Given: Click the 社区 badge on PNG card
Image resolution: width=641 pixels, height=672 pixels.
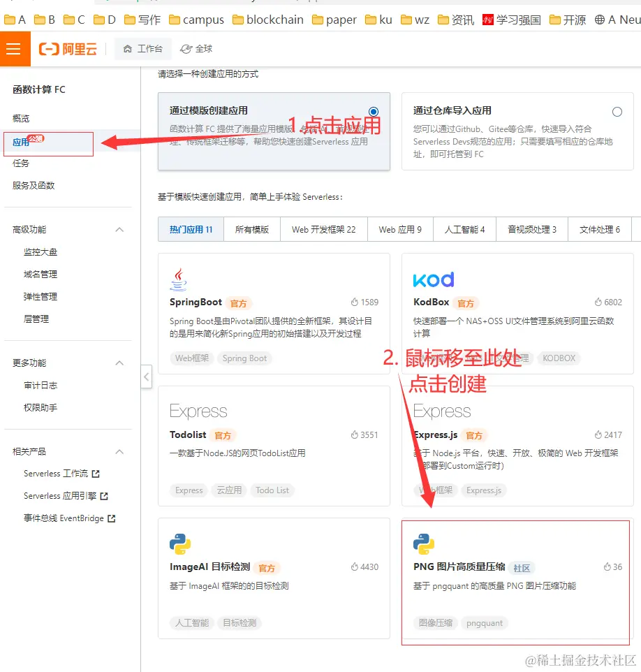Looking at the screenshot, I should tap(522, 569).
